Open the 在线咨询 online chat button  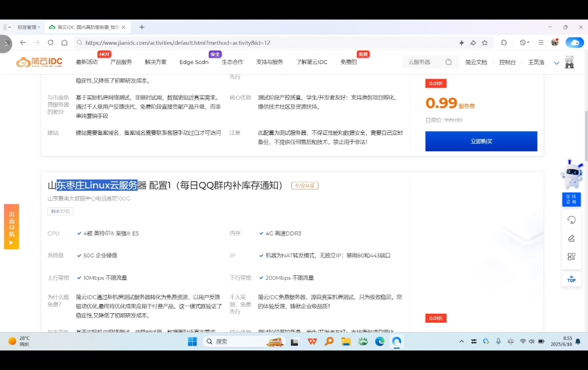click(571, 199)
